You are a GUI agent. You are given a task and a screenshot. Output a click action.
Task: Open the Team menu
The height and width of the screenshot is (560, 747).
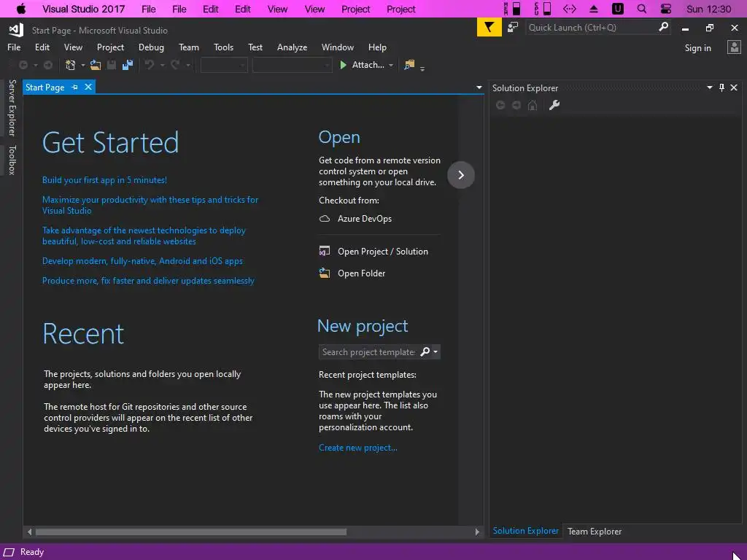(189, 47)
